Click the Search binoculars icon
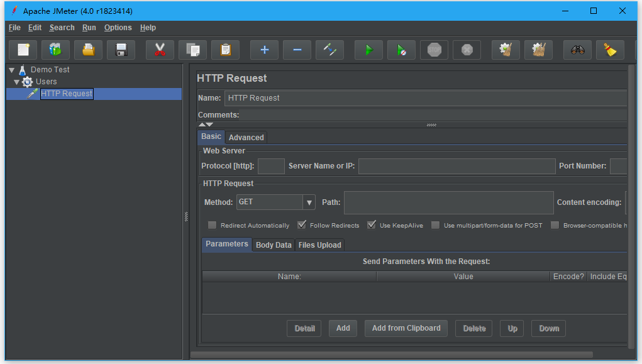The height and width of the screenshot is (364, 642). 577,50
